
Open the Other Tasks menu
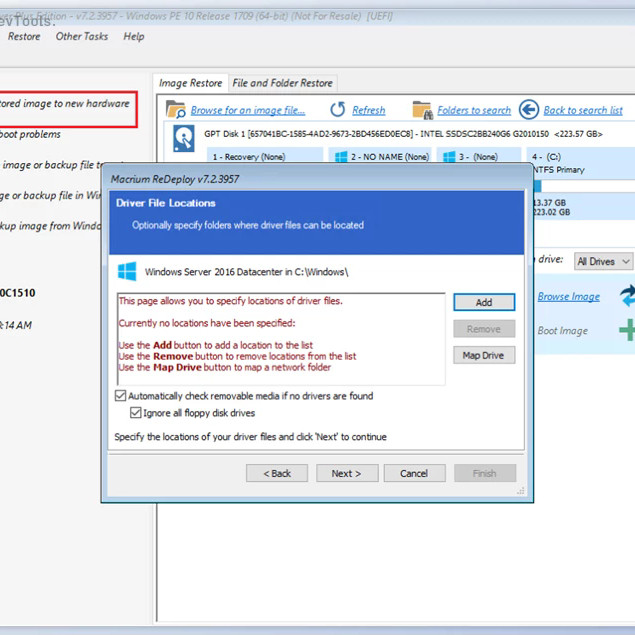point(82,36)
